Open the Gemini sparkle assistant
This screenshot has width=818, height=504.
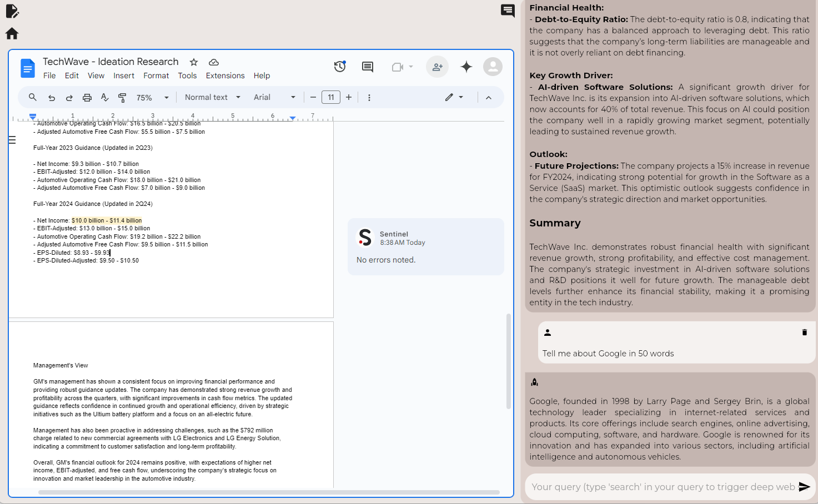[x=466, y=67]
